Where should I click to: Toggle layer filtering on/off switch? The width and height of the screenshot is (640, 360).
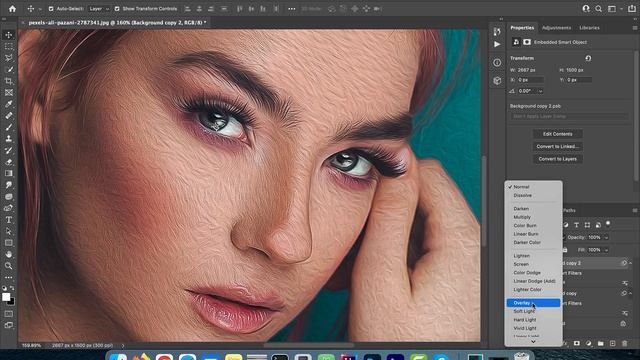click(x=608, y=224)
